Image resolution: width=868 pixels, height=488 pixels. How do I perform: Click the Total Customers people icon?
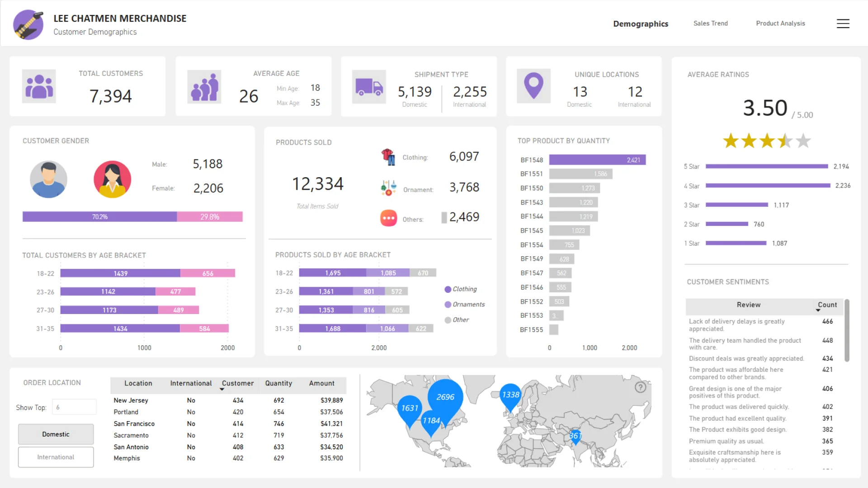(39, 86)
